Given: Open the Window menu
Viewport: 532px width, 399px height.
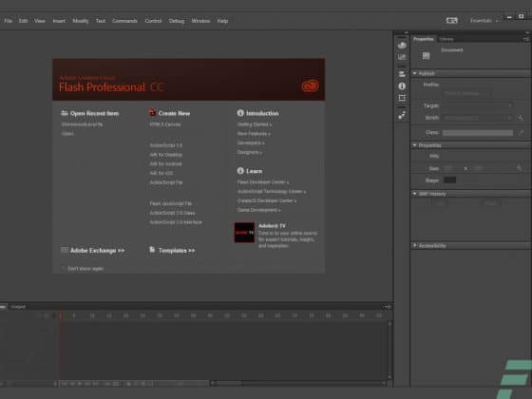Looking at the screenshot, I should click(x=200, y=21).
